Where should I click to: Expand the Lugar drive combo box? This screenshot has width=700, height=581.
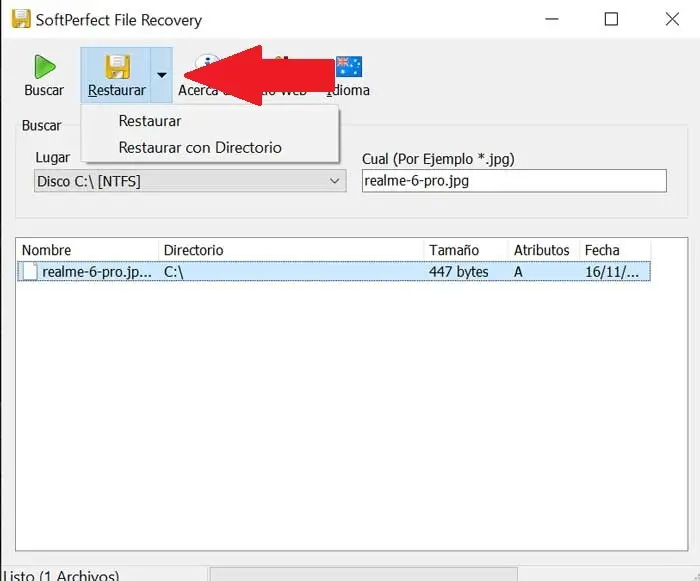pos(190,181)
